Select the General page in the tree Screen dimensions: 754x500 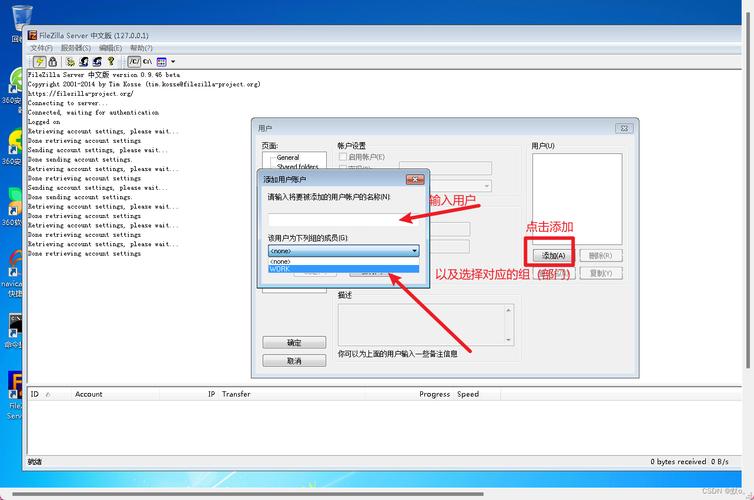(288, 158)
